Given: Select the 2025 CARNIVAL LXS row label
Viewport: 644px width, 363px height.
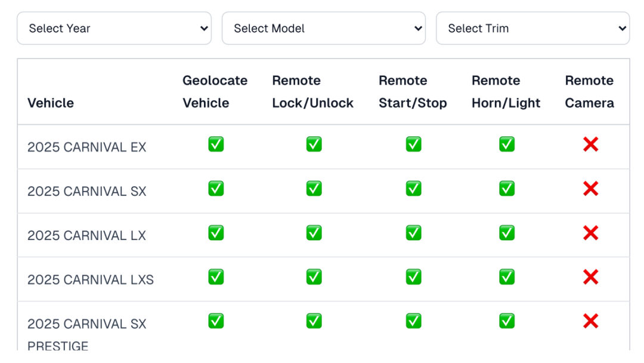Looking at the screenshot, I should (91, 280).
